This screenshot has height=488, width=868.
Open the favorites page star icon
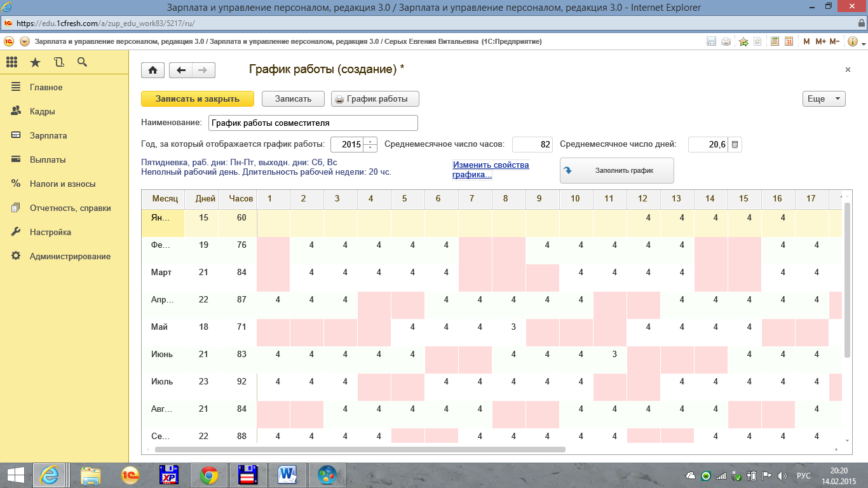(x=757, y=41)
